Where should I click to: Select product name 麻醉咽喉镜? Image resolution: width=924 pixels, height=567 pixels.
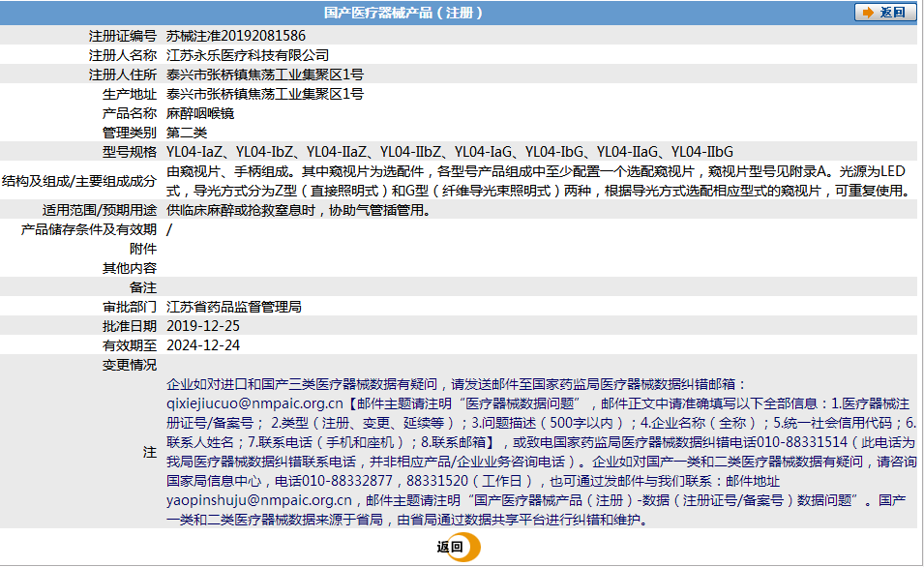pos(200,113)
